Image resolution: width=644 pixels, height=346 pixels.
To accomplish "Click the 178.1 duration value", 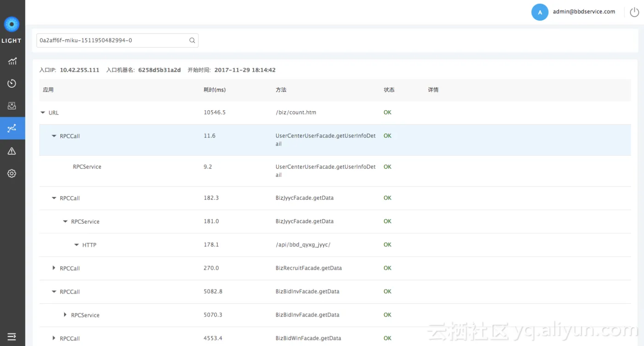I will [211, 244].
